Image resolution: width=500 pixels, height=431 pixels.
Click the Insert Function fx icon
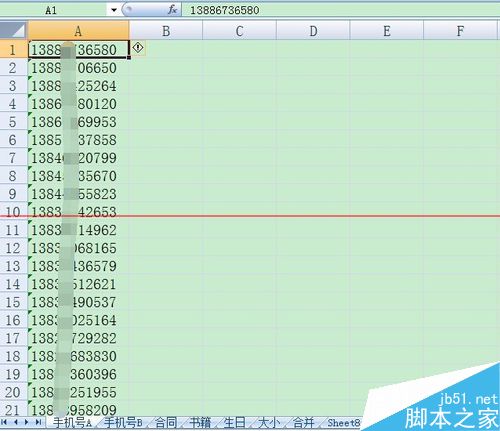coord(172,10)
